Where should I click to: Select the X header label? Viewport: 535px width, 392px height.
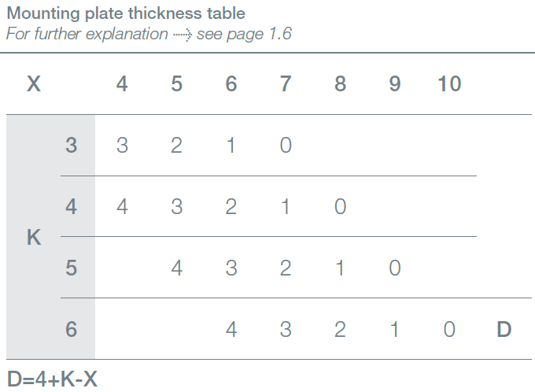point(34,84)
